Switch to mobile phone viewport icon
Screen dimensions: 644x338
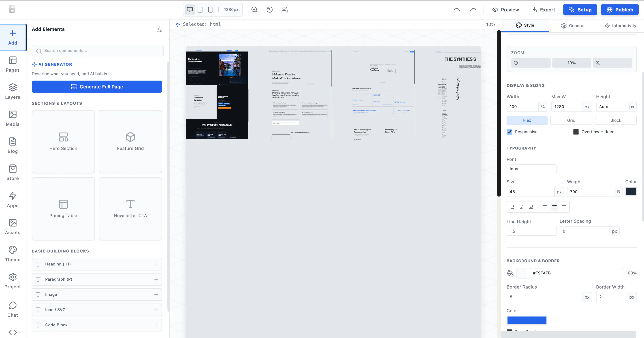pos(210,9)
